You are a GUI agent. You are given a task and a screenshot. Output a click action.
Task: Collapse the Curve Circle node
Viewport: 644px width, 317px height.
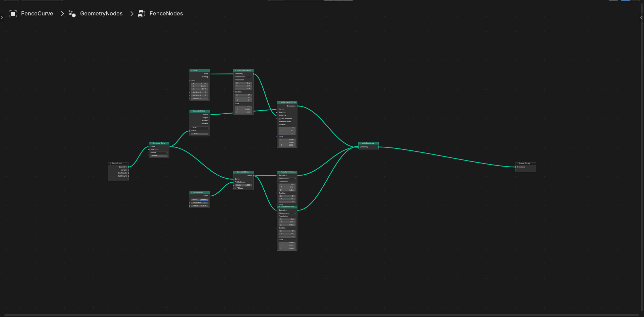coord(192,192)
